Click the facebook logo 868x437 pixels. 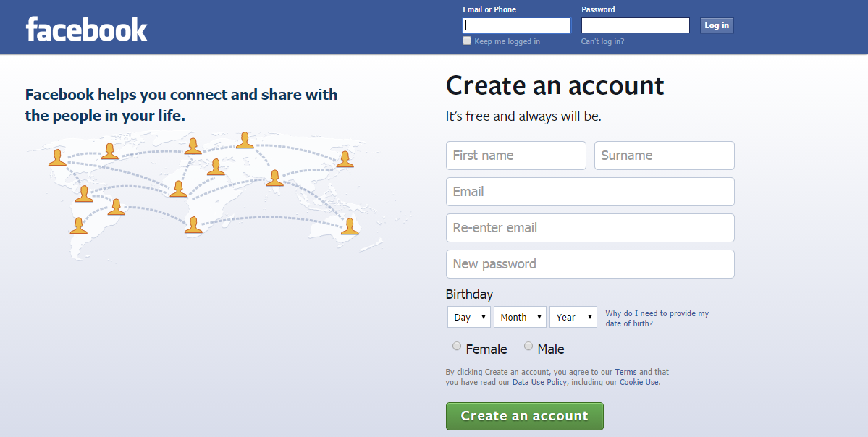coord(86,29)
